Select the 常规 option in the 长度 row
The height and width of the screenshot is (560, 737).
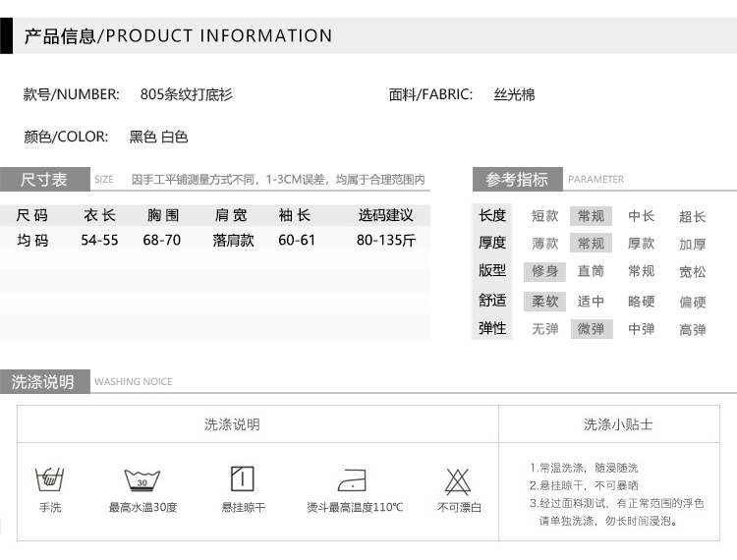pyautogui.click(x=591, y=216)
